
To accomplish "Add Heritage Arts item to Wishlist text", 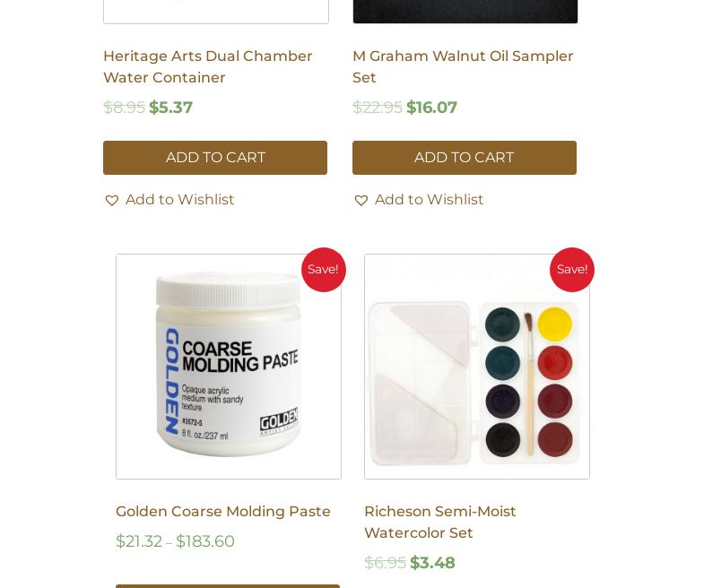I will (x=179, y=199).
